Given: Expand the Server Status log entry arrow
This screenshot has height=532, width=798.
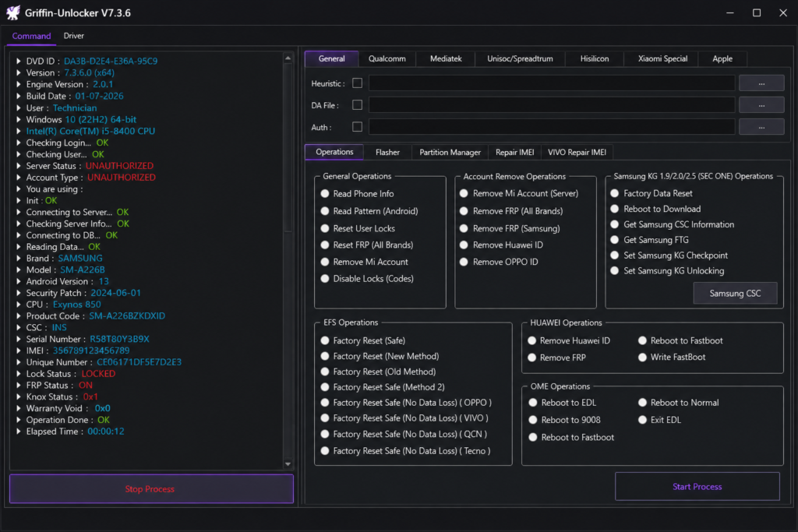Looking at the screenshot, I should coord(19,166).
